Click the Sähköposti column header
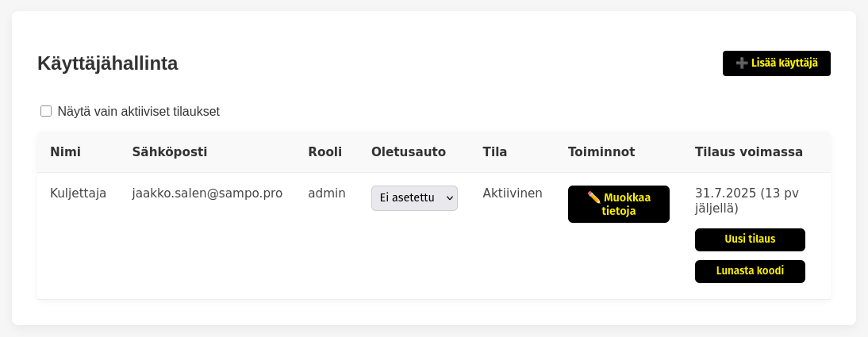The image size is (868, 337). pyautogui.click(x=169, y=152)
